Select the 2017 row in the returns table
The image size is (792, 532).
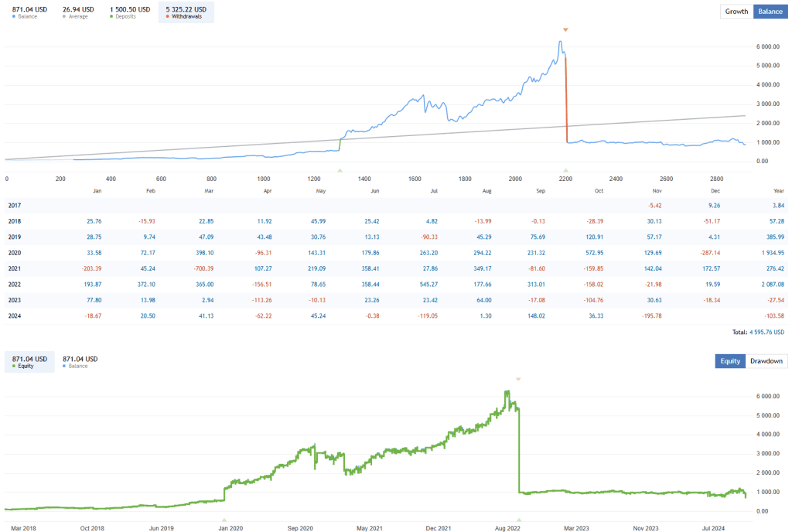click(x=15, y=205)
